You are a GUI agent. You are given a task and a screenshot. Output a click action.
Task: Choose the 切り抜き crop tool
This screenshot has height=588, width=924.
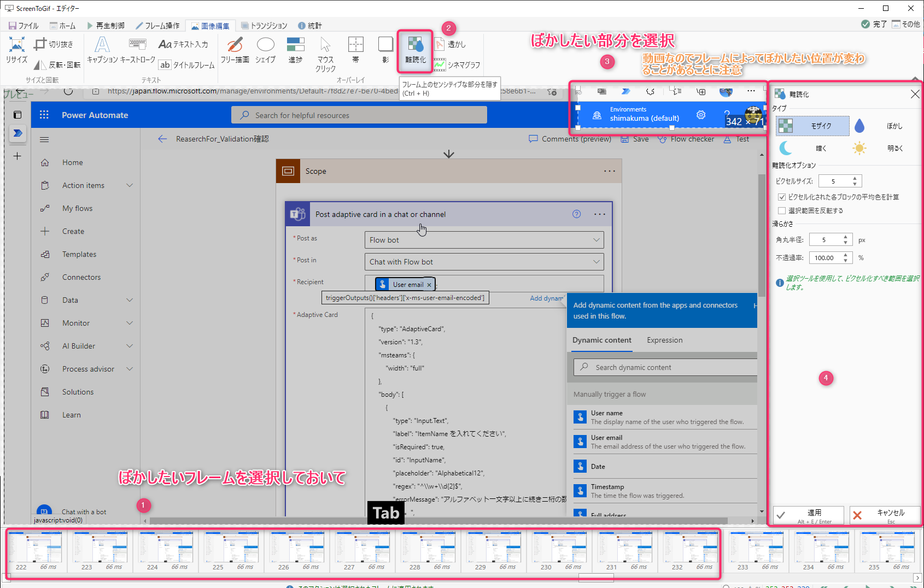tap(54, 44)
